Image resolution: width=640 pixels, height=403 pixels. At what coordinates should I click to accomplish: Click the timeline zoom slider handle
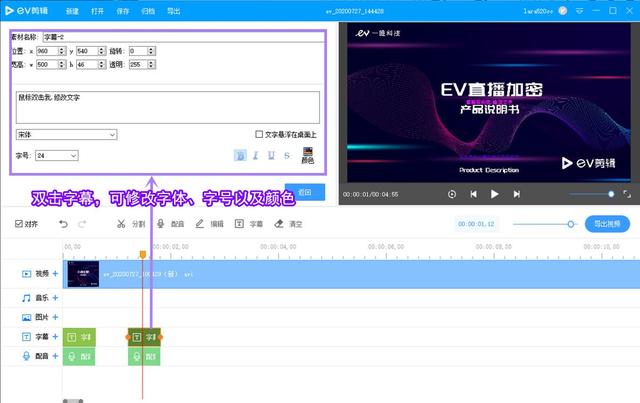(571, 224)
